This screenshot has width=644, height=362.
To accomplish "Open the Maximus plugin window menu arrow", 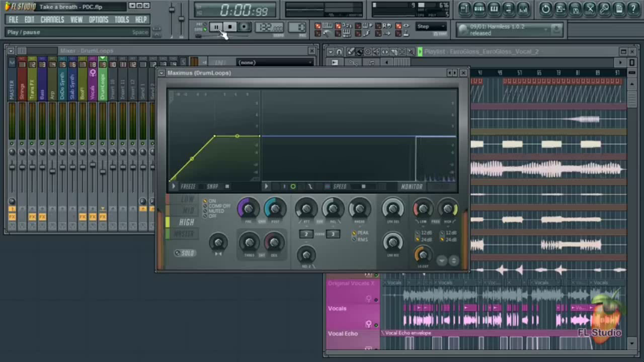I will pyautogui.click(x=162, y=73).
